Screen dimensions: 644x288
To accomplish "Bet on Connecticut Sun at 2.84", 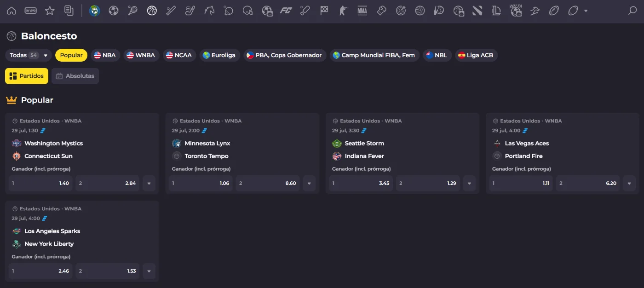I will coord(108,183).
